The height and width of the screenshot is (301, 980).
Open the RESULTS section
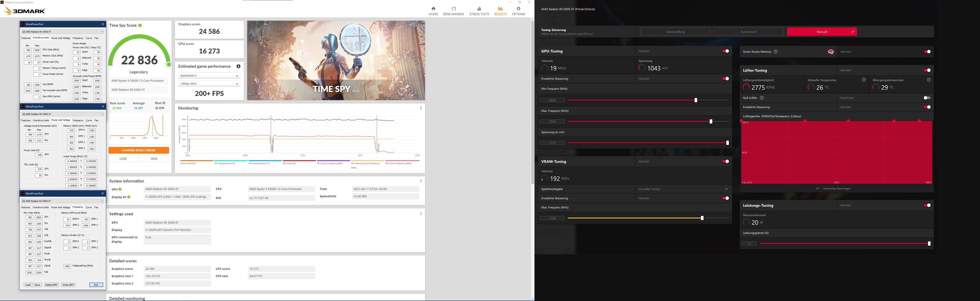(x=500, y=11)
